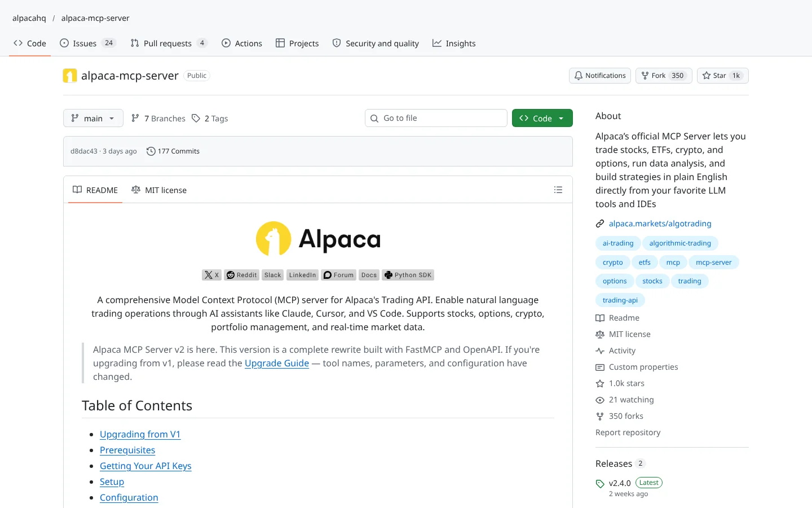The width and height of the screenshot is (812, 508).
Task: Click the d8dac43 commit hash
Action: [x=84, y=151]
